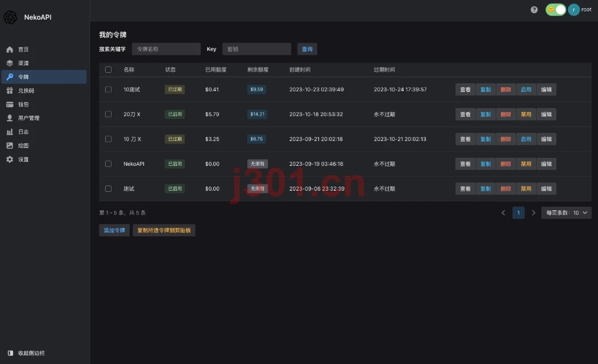598x364 pixels.
Task: Click the NekoAPI logo icon
Action: (10, 17)
